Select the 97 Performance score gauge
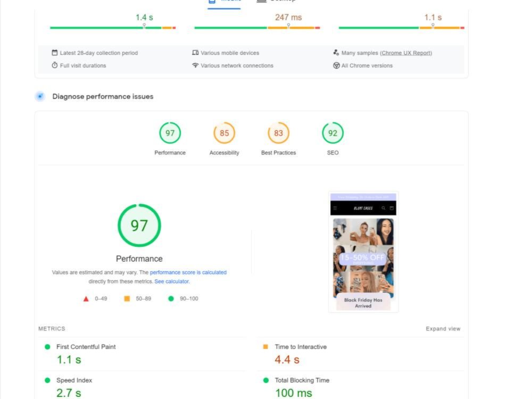The height and width of the screenshot is (399, 532). click(170, 133)
